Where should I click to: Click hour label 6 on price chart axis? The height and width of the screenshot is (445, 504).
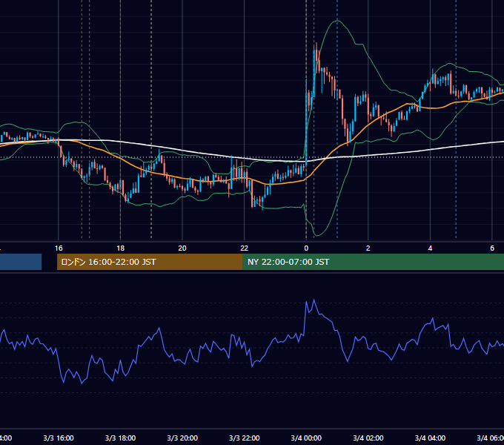pos(492,248)
